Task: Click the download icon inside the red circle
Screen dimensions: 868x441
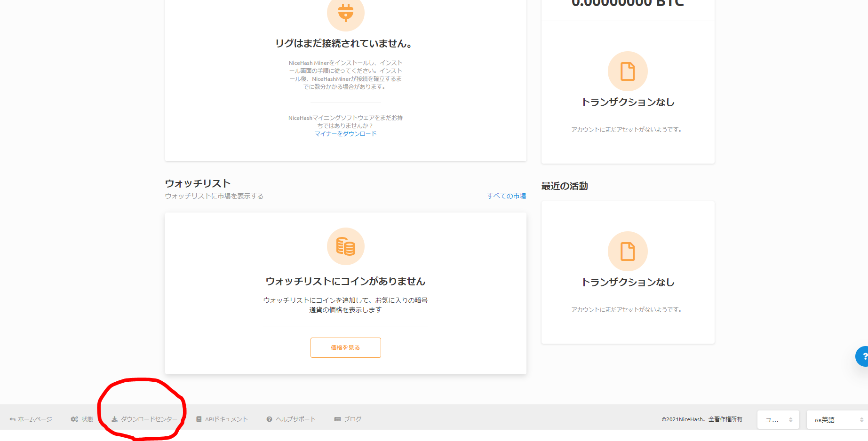Action: (114, 418)
